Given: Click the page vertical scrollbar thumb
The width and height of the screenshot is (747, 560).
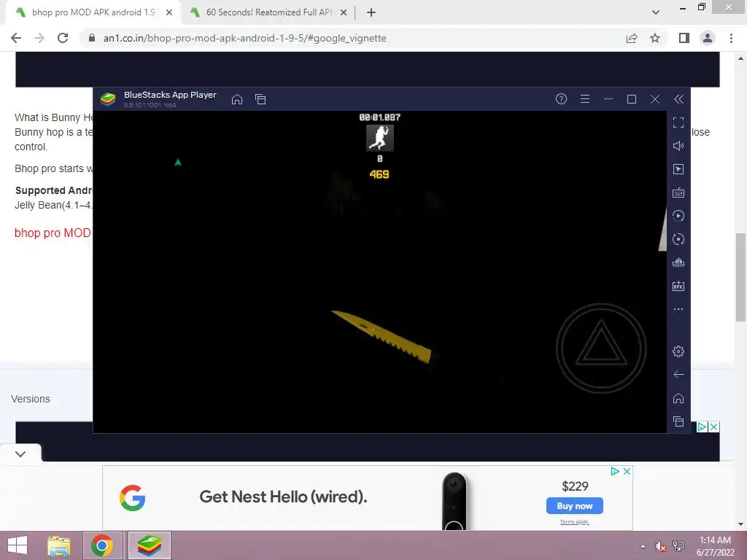Looking at the screenshot, I should 740,278.
